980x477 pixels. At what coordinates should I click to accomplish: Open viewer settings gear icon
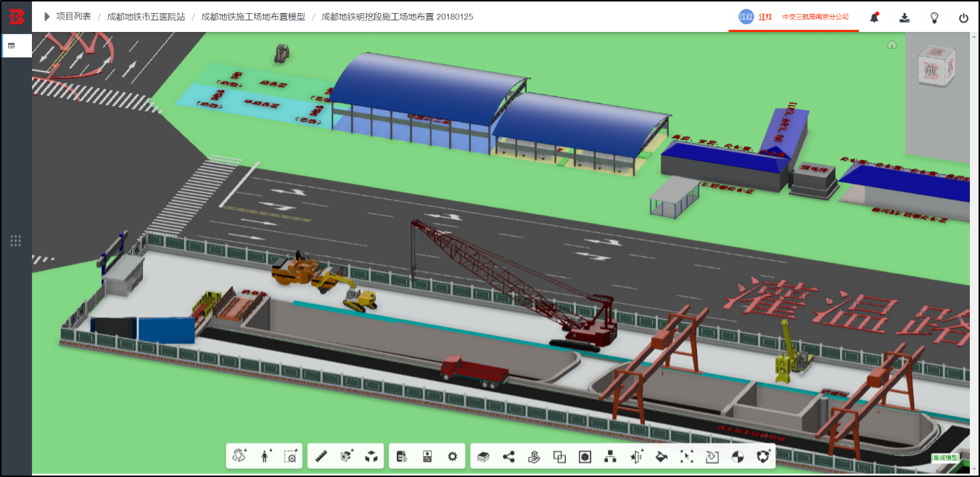click(453, 456)
